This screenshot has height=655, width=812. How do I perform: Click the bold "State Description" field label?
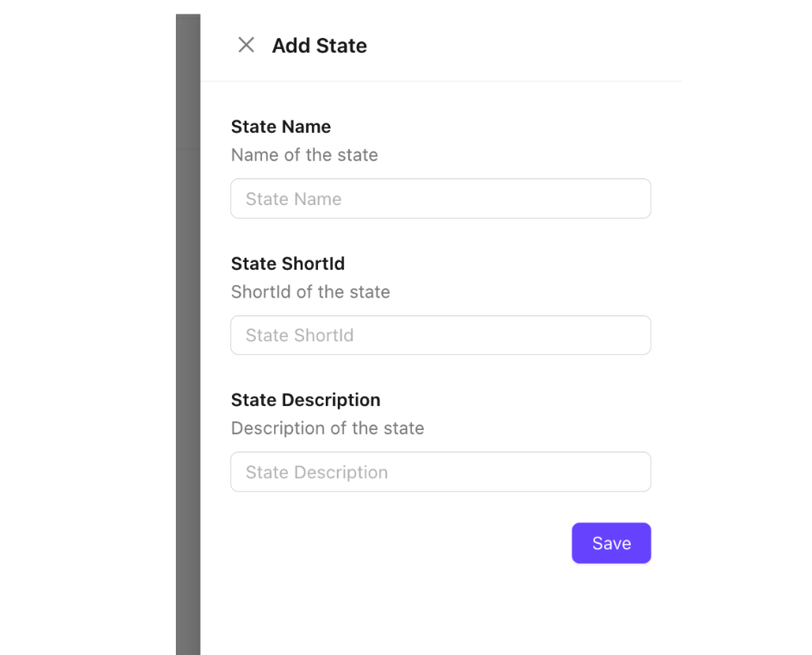(305, 400)
